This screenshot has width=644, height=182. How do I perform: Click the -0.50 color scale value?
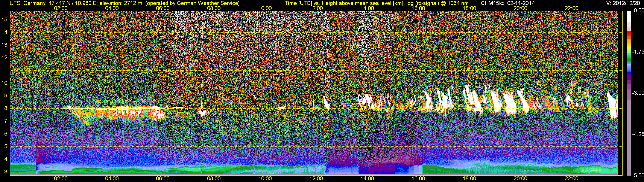[638, 11]
